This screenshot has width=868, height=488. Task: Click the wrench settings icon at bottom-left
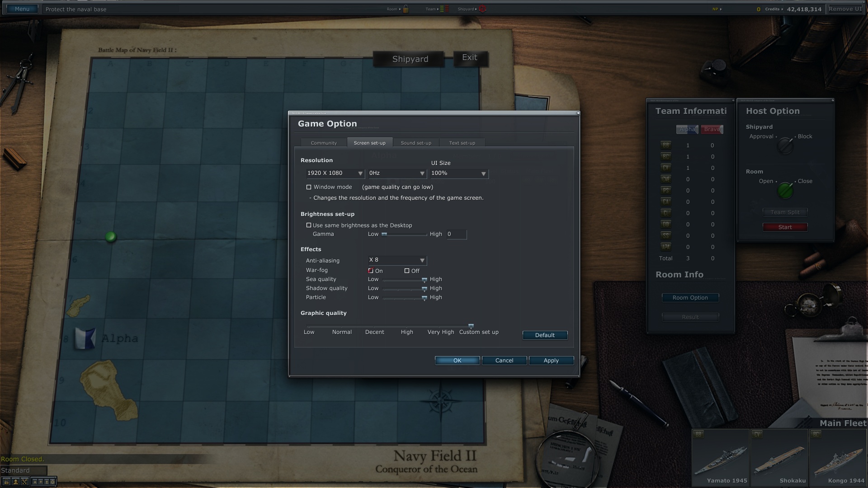24,482
